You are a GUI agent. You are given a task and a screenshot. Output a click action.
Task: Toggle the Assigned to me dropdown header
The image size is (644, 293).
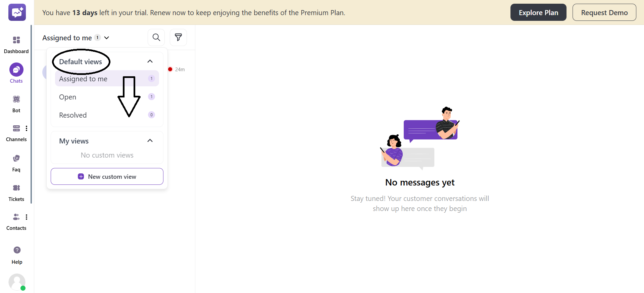coord(76,38)
